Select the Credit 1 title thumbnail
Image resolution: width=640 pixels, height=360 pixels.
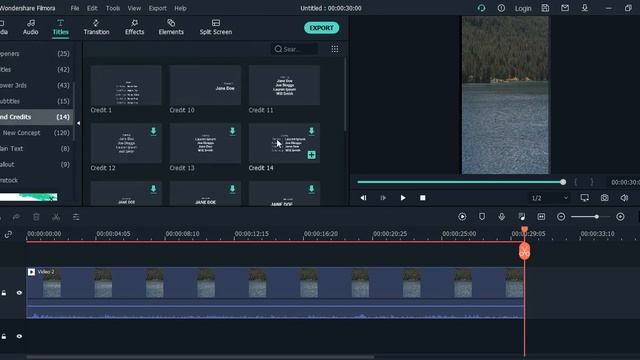pyautogui.click(x=126, y=85)
